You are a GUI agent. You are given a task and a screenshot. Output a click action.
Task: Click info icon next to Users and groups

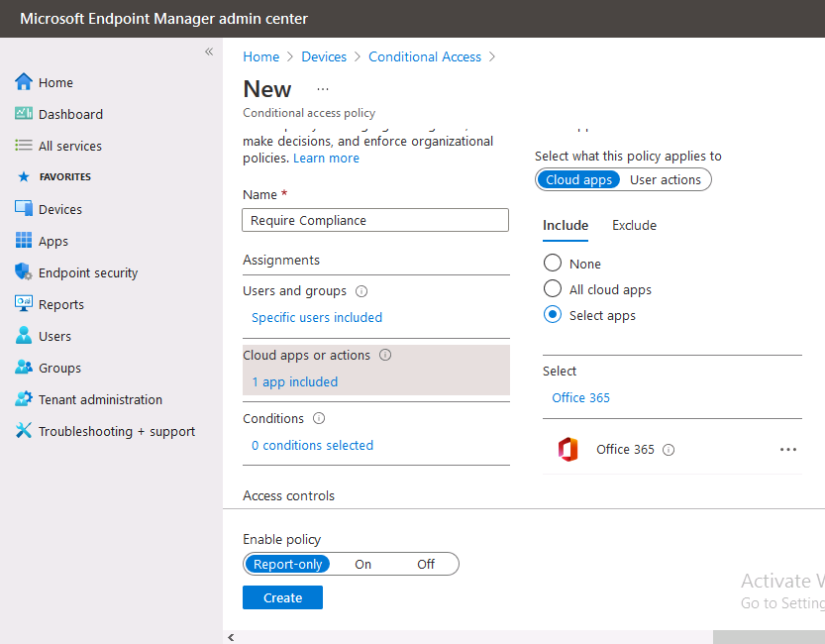pyautogui.click(x=361, y=291)
